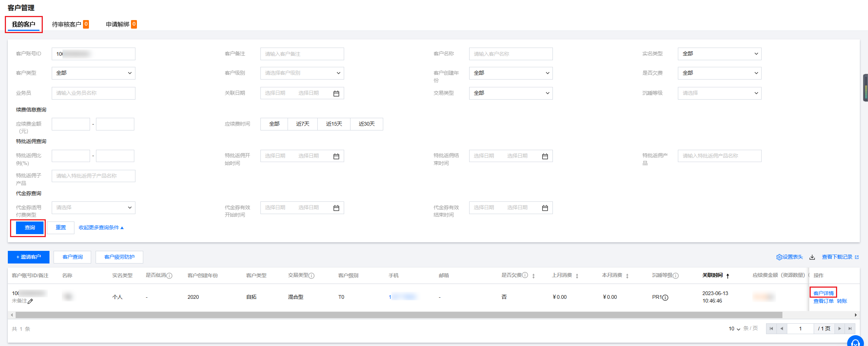Image resolution: width=868 pixels, height=346 pixels.
Task: Open the 实名类型 dropdown
Action: pos(719,54)
